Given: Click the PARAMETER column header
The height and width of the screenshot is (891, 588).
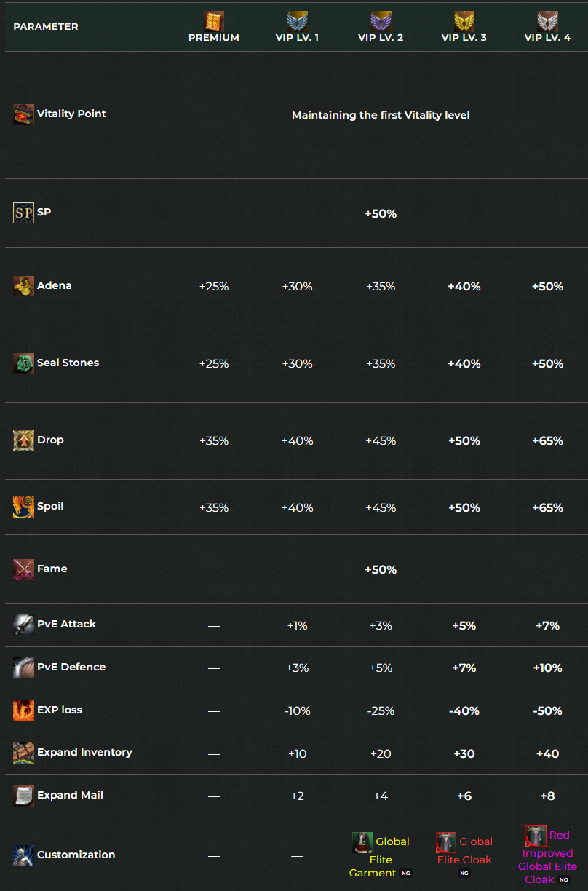Looking at the screenshot, I should click(x=46, y=27).
